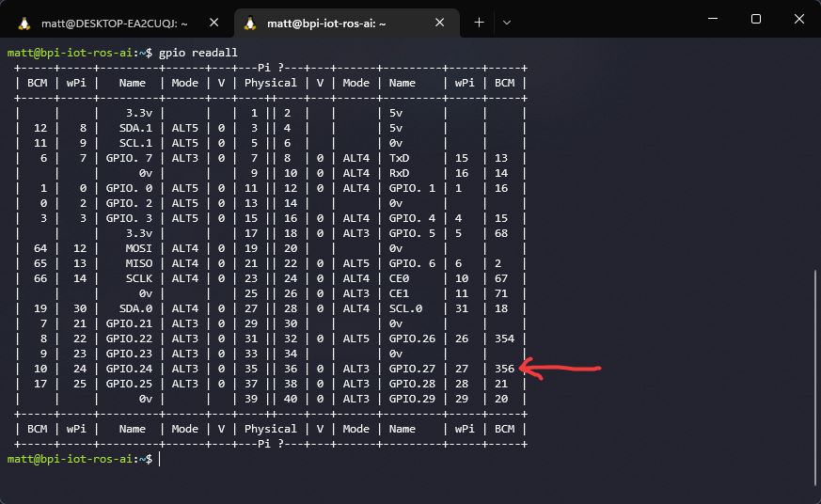Click the final shell prompt line
The width and height of the screenshot is (821, 504).
tap(84, 459)
